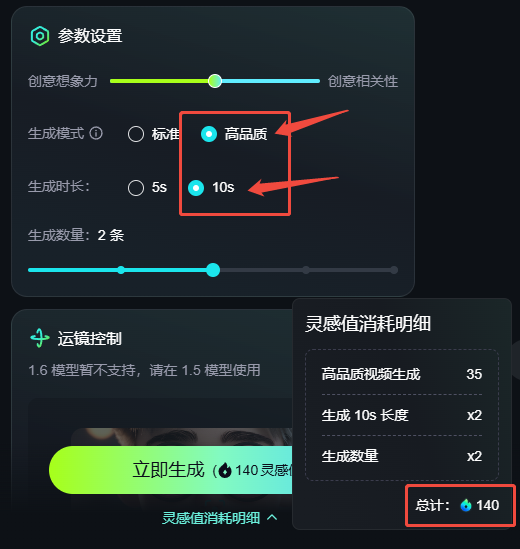This screenshot has height=549, width=520.
Task: Choose the 5s duration option
Action: click(136, 188)
